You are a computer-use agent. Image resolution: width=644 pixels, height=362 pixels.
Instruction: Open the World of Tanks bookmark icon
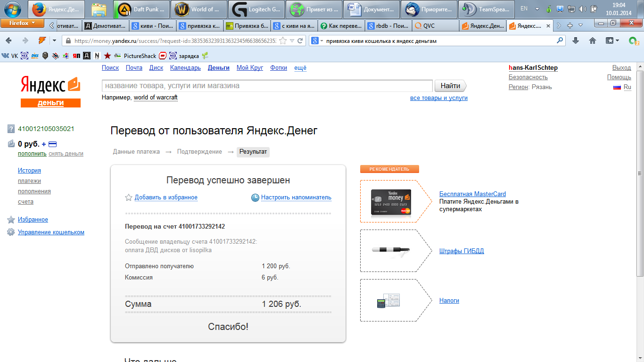point(45,56)
